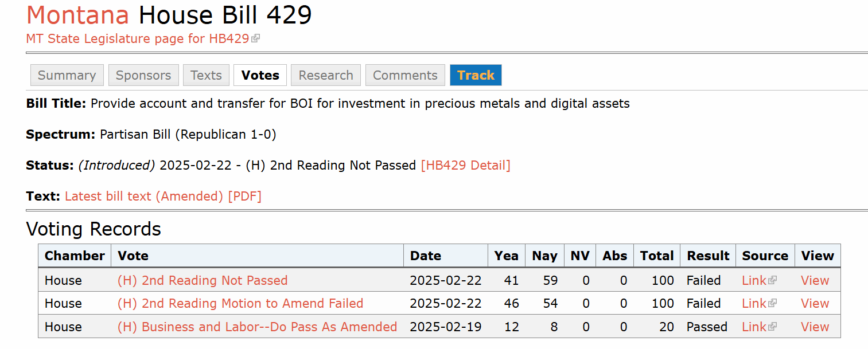
Task: Click the Votes tab
Action: pyautogui.click(x=260, y=75)
